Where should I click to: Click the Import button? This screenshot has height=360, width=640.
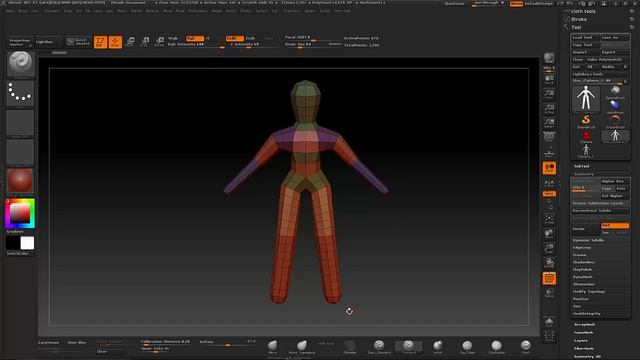click(x=585, y=52)
